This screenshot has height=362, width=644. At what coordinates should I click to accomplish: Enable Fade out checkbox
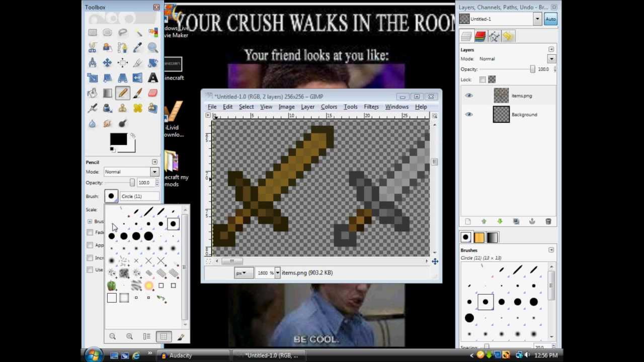90,232
